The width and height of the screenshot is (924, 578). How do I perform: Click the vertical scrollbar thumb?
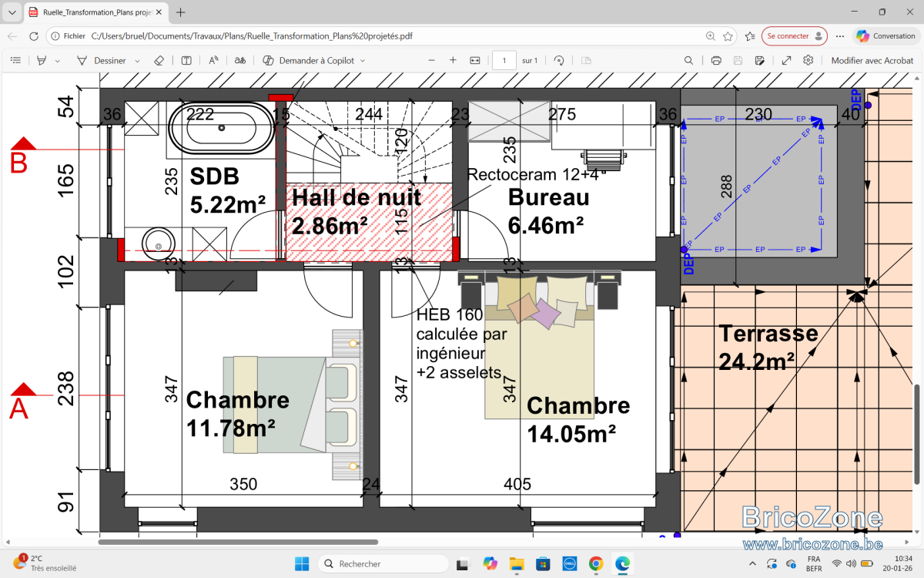point(917,434)
